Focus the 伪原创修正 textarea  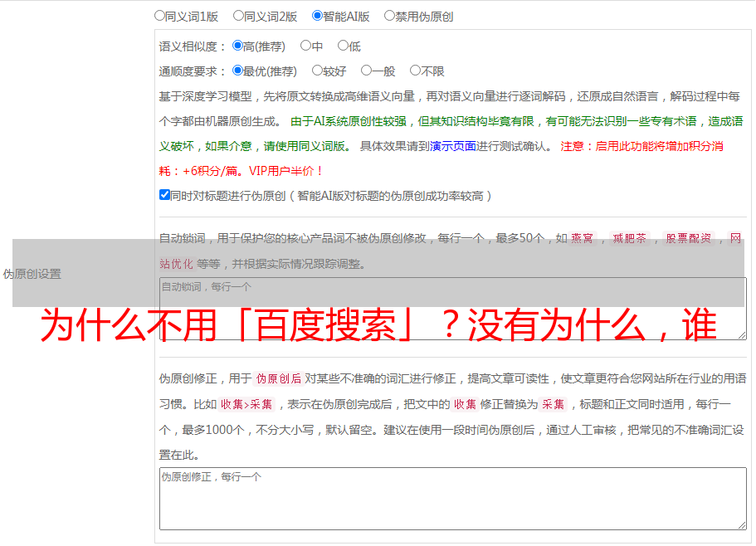pos(453,499)
